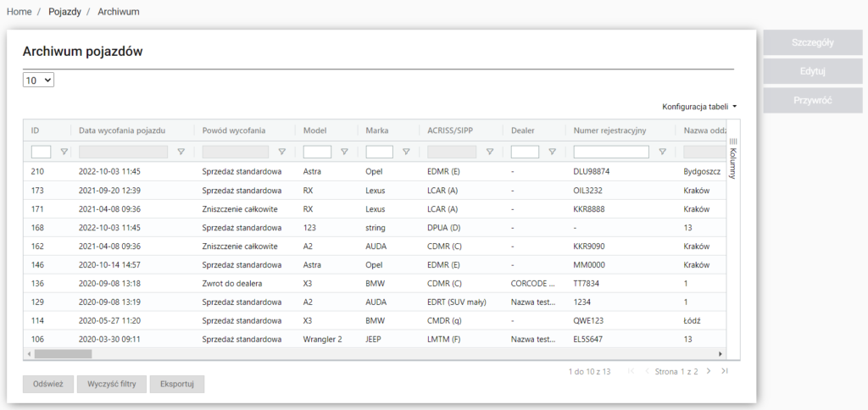Expand the Konfiguracja tabeli dropdown
The width and height of the screenshot is (868, 410).
coord(699,107)
